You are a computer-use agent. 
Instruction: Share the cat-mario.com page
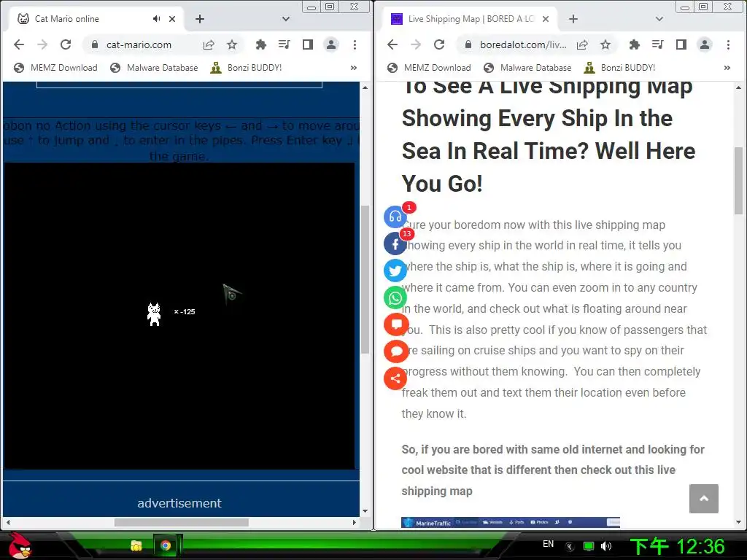(209, 44)
